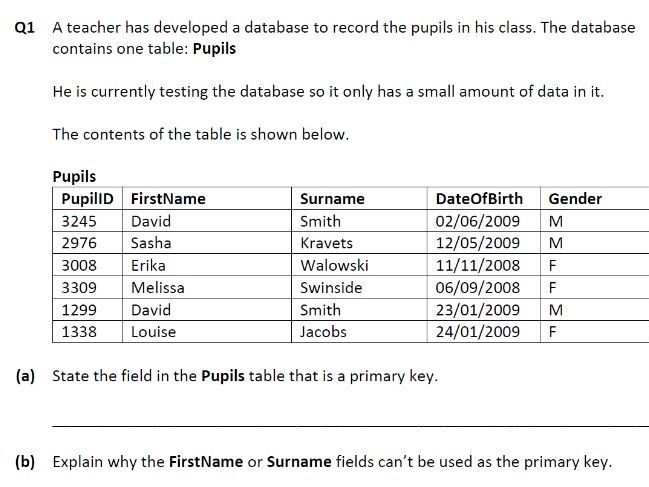Click the Kravets surname cell
Image resolution: width=649 pixels, height=487 pixels.
(x=326, y=243)
